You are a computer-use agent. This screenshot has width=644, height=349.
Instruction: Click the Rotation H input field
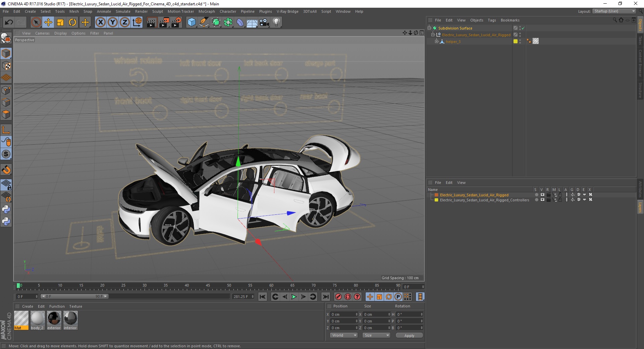point(410,314)
